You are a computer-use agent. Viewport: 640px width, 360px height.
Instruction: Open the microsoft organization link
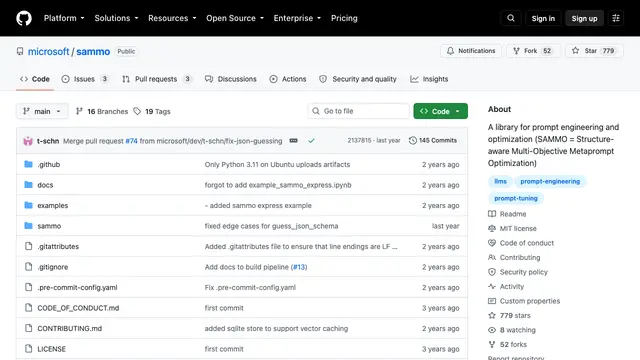click(x=49, y=52)
